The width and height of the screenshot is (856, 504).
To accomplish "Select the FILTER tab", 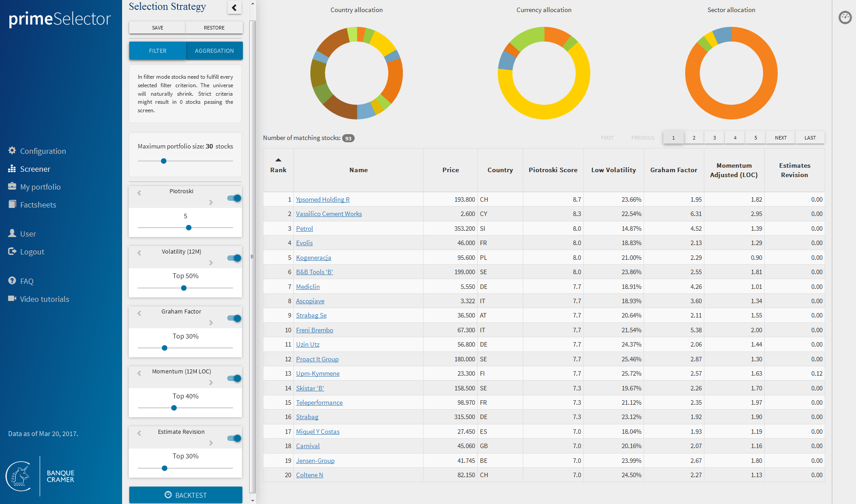I will tap(157, 51).
